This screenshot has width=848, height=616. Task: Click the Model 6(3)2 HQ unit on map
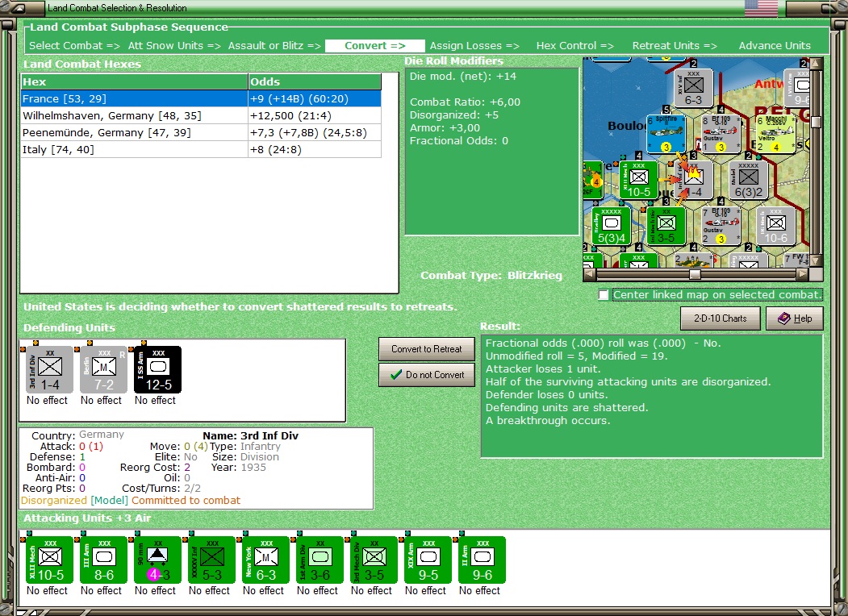(x=749, y=180)
